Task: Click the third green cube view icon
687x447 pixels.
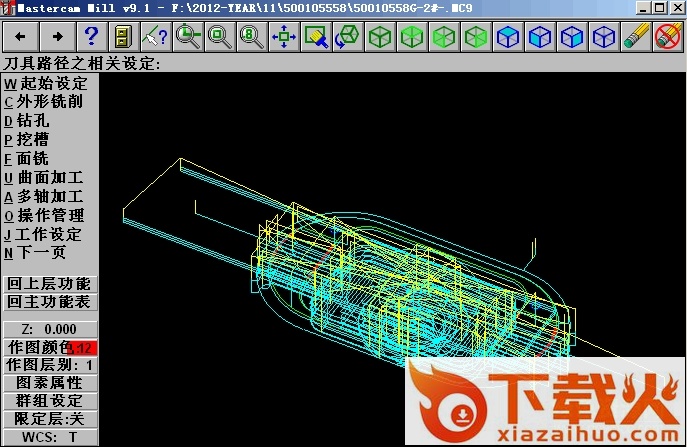Action: click(x=443, y=36)
